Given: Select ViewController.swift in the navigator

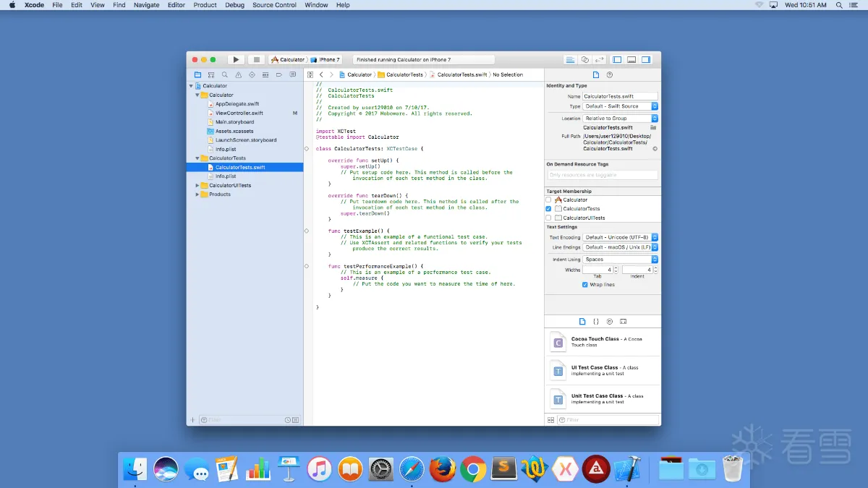Looking at the screenshot, I should [239, 113].
